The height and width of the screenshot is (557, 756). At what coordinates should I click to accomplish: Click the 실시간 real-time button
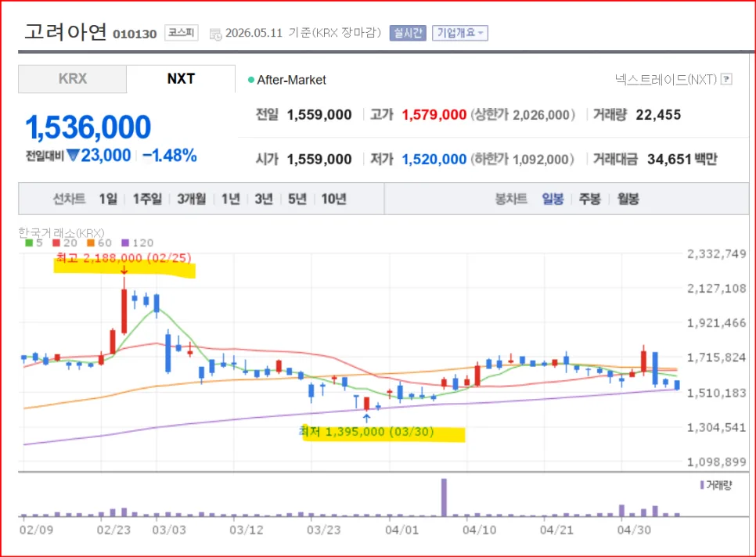pyautogui.click(x=408, y=33)
